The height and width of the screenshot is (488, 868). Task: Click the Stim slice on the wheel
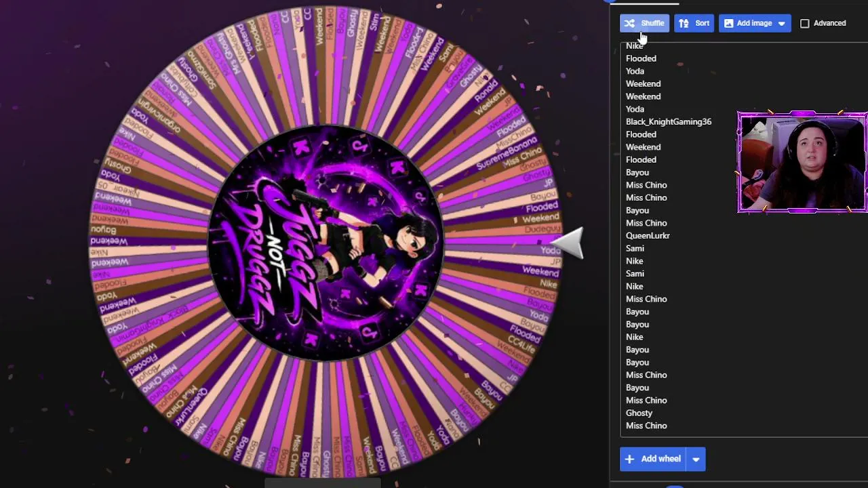click(x=375, y=23)
